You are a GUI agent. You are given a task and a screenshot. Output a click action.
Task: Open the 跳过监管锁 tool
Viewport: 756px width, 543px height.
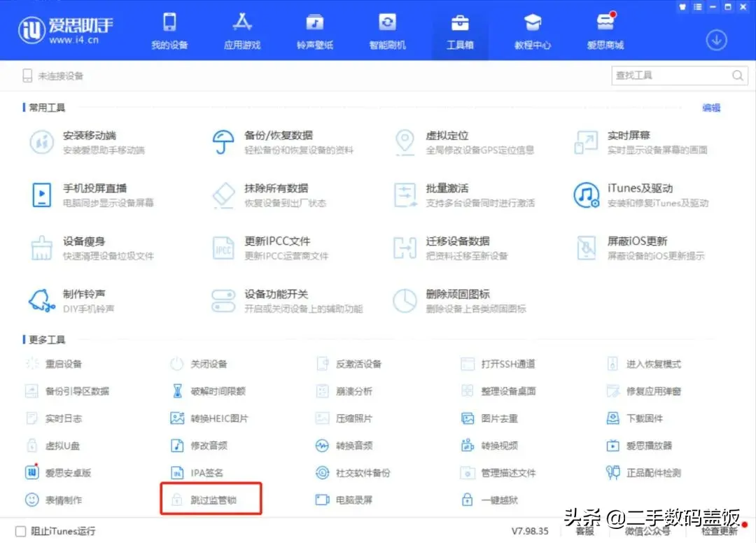(x=211, y=500)
